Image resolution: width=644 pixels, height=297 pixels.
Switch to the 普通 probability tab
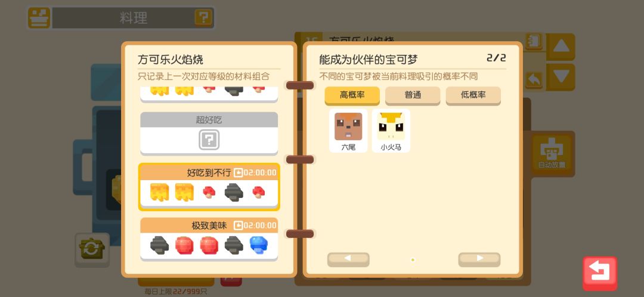[x=413, y=95]
